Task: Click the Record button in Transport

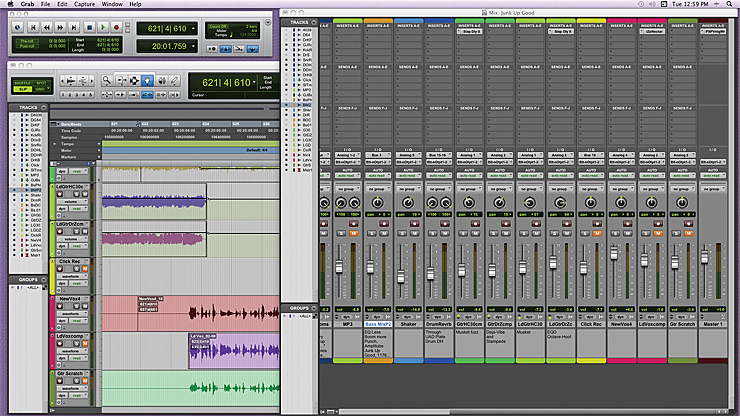Action: pyautogui.click(x=116, y=28)
